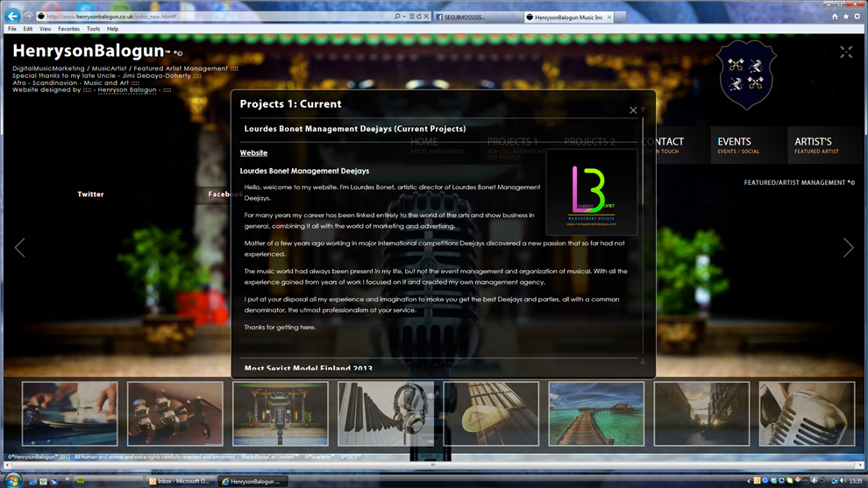The height and width of the screenshot is (488, 868).
Task: Click the FEATURED/ARTIST MANAGEMENT text
Action: click(799, 182)
